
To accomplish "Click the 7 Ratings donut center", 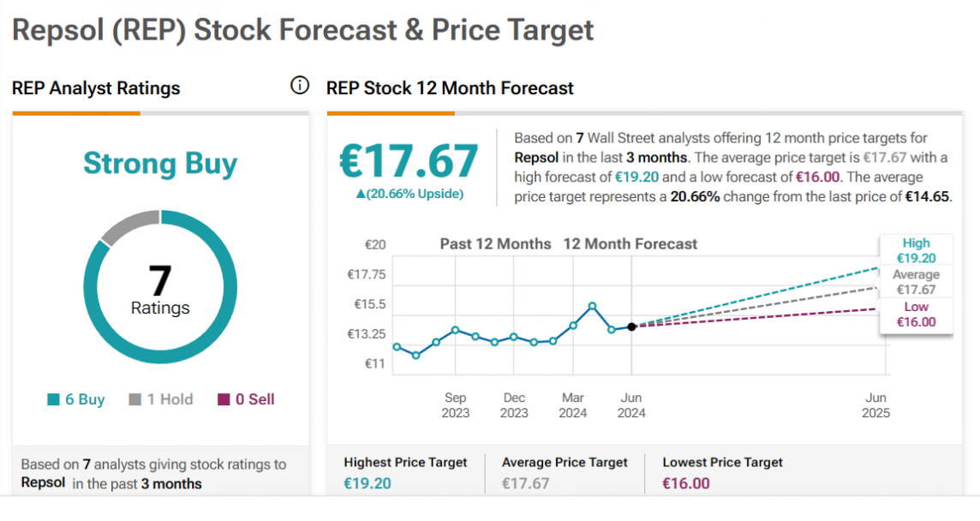I will coord(160,287).
